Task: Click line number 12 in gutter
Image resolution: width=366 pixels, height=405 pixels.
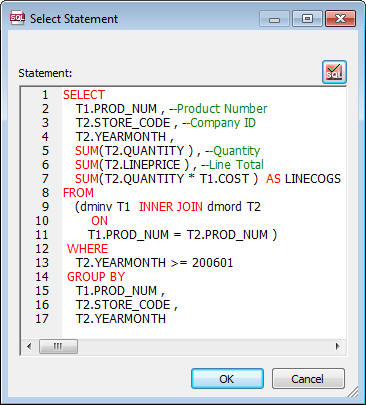Action: click(x=42, y=249)
